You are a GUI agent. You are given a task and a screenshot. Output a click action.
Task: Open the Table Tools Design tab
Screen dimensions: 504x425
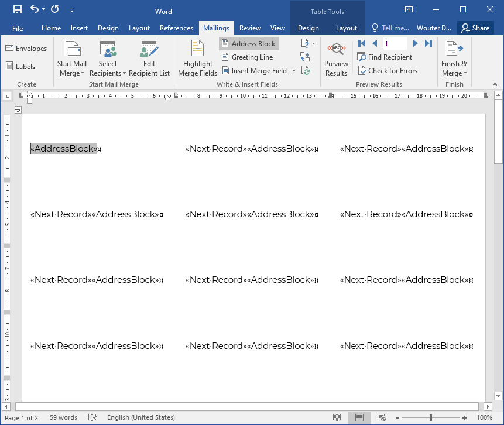click(x=308, y=28)
